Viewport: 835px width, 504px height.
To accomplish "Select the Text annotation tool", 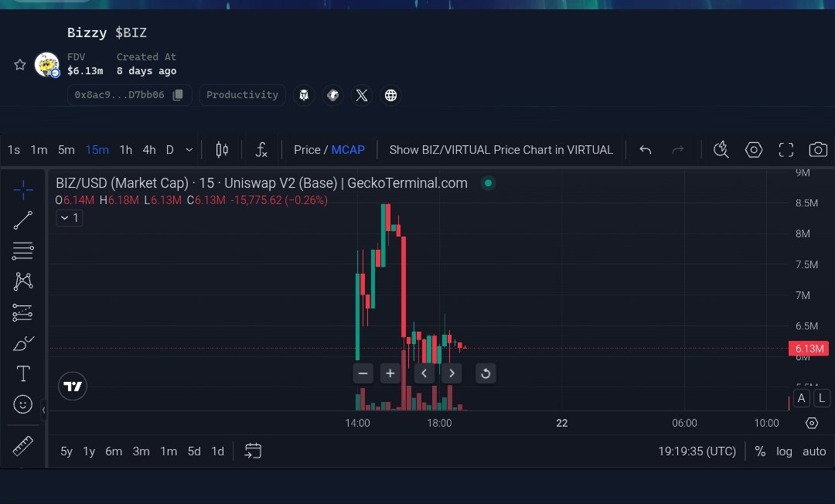I will point(23,373).
